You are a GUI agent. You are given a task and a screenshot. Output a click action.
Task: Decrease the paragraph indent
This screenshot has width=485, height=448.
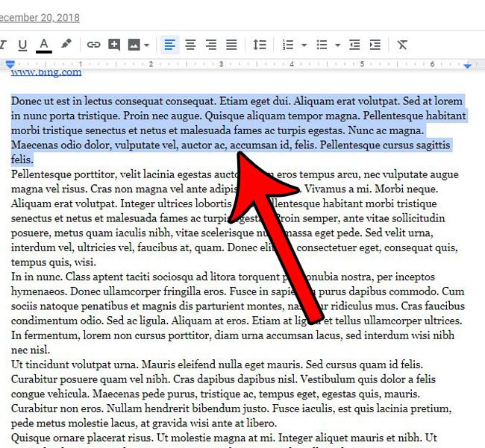[x=354, y=45]
